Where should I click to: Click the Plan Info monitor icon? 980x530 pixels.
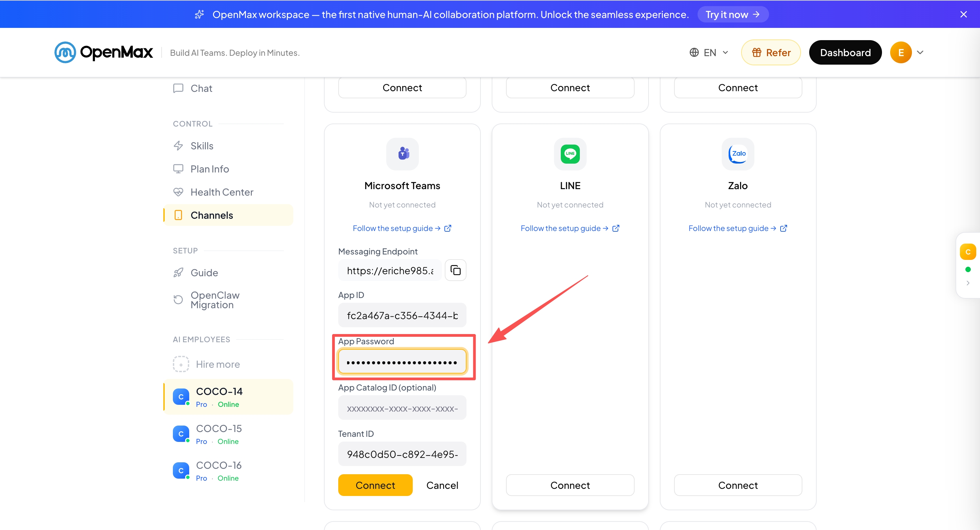tap(178, 169)
